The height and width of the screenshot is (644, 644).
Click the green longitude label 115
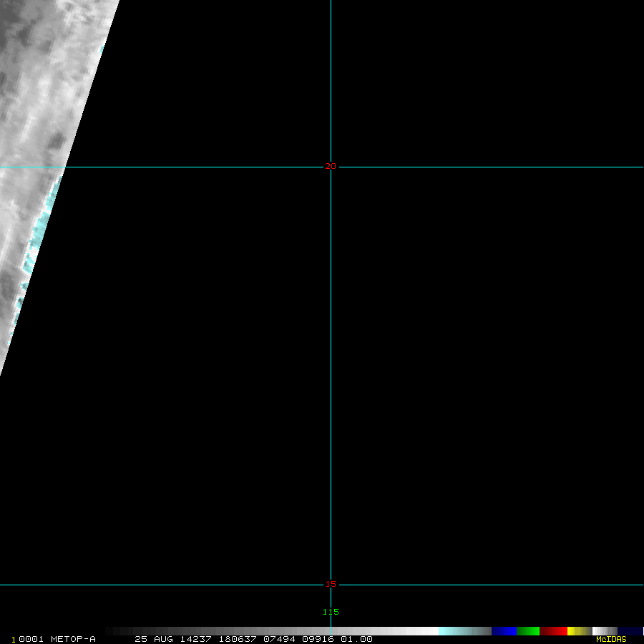330,612
